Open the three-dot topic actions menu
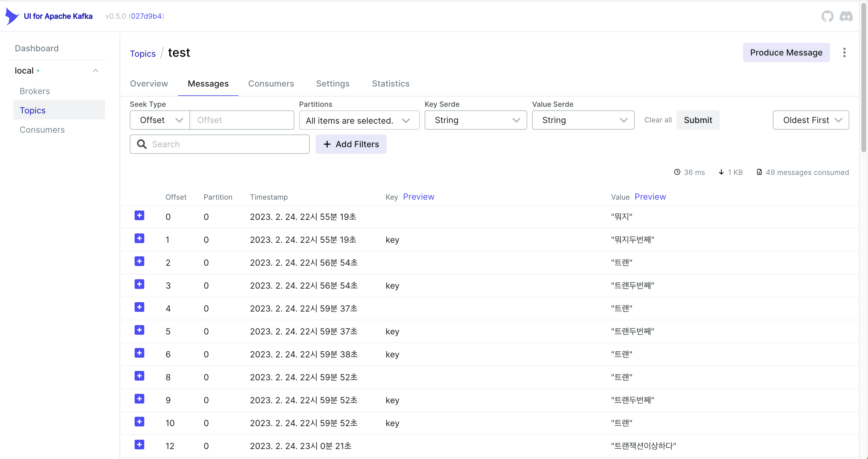 (844, 52)
